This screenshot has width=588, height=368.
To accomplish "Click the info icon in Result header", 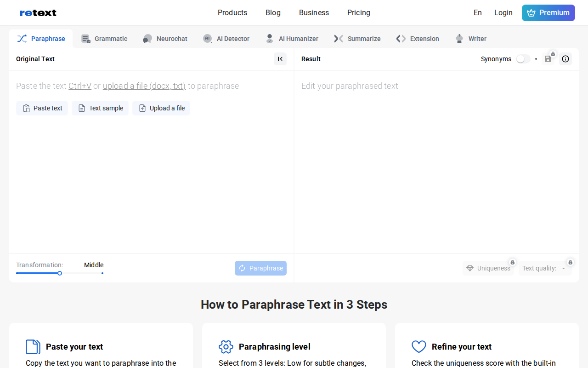I will (x=565, y=59).
